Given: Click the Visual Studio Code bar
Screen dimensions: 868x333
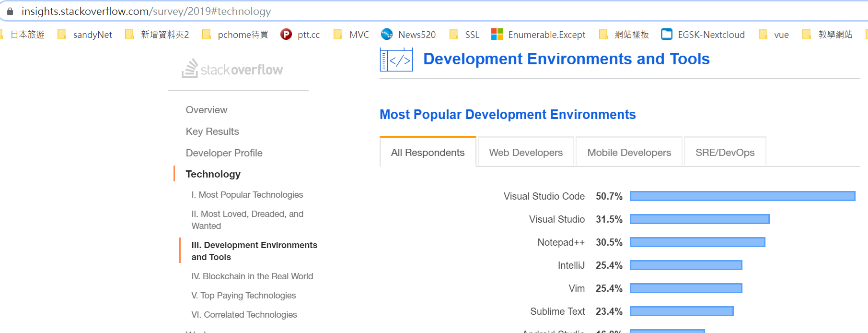Looking at the screenshot, I should click(742, 196).
